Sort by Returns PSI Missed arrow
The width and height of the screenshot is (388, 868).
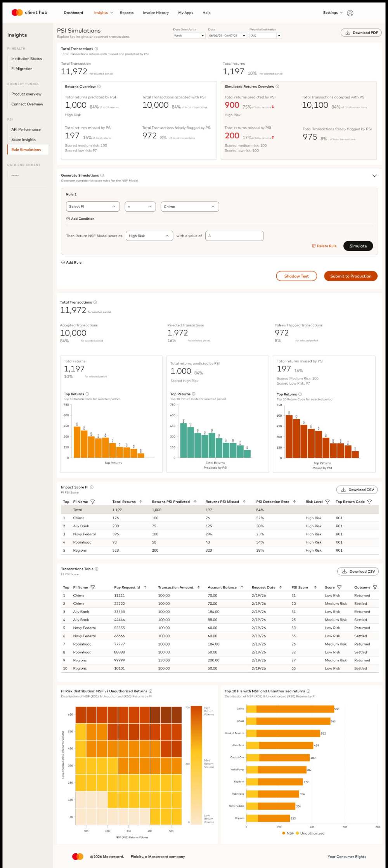click(244, 502)
